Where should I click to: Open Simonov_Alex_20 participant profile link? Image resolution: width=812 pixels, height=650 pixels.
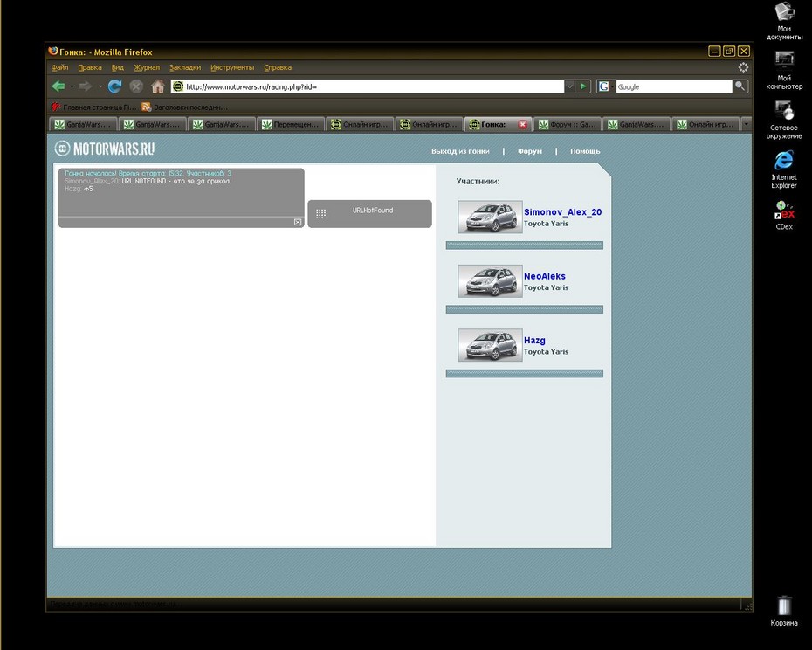pyautogui.click(x=562, y=212)
